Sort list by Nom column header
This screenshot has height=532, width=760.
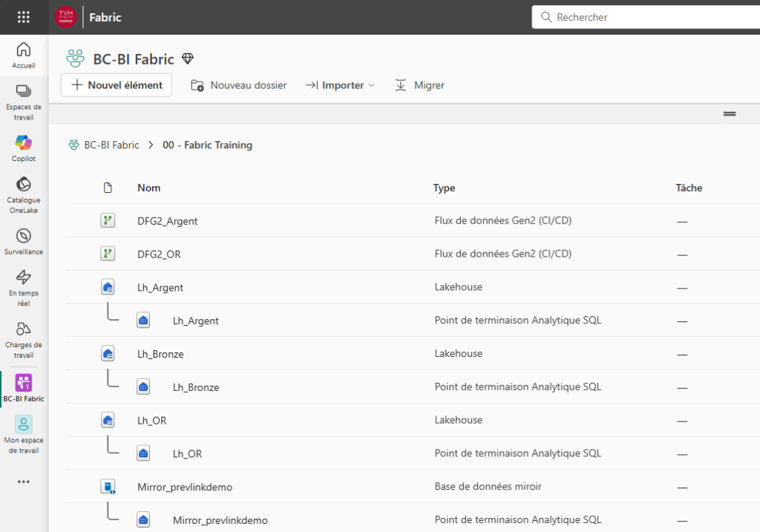click(x=148, y=188)
